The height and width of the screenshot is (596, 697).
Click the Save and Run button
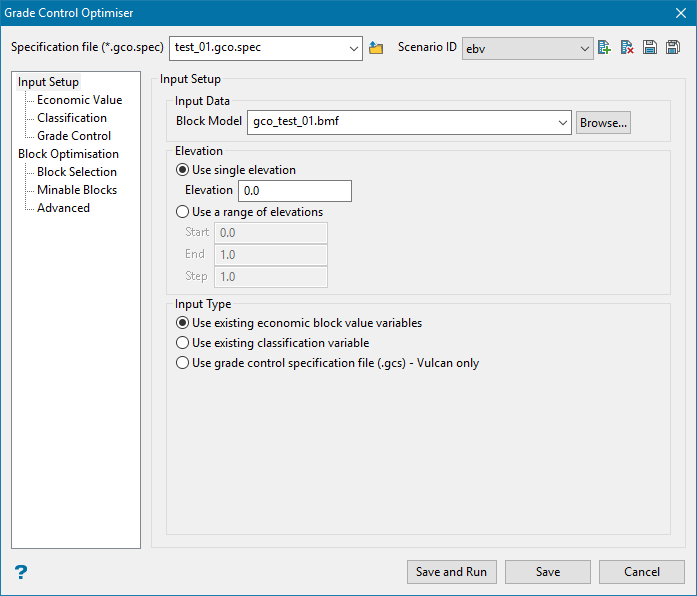pos(451,572)
